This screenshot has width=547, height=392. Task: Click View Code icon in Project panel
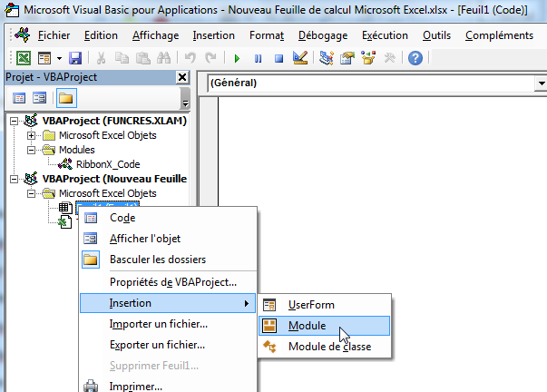click(x=20, y=98)
